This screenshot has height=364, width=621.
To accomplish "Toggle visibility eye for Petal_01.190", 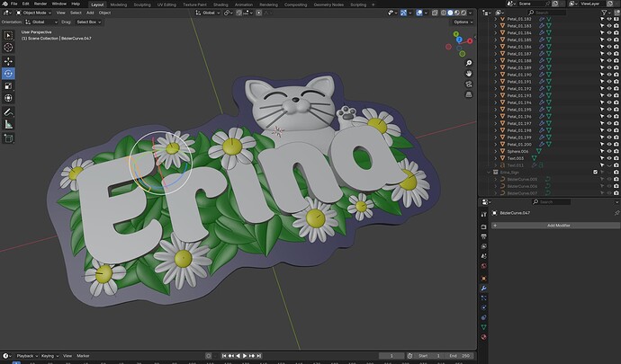I will [609, 75].
